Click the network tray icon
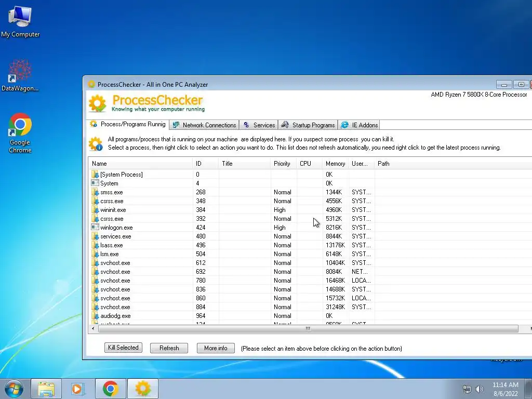Image resolution: width=532 pixels, height=399 pixels. (467, 389)
